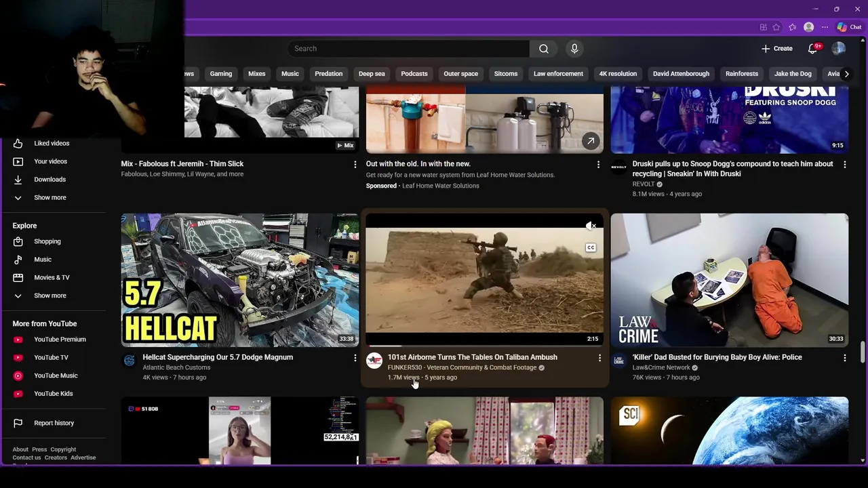Click the Advertise footer link
This screenshot has height=488, width=868.
click(x=83, y=457)
